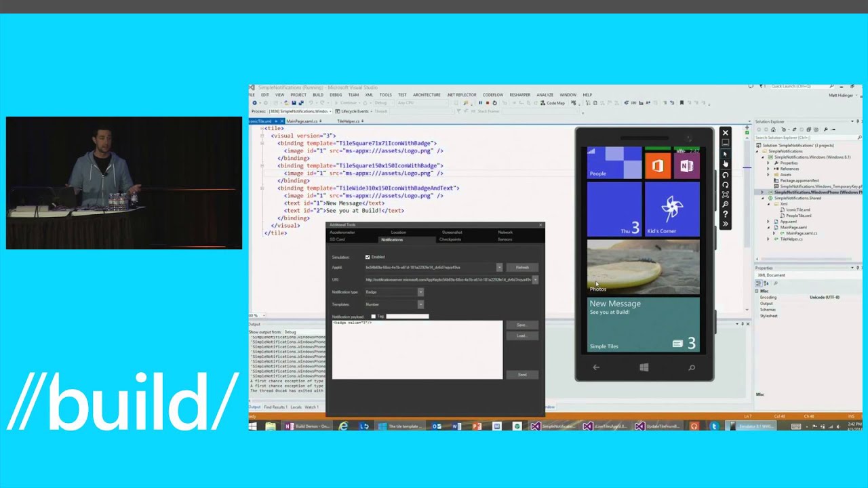
Task: Click Restart debugging icon
Action: click(x=494, y=103)
